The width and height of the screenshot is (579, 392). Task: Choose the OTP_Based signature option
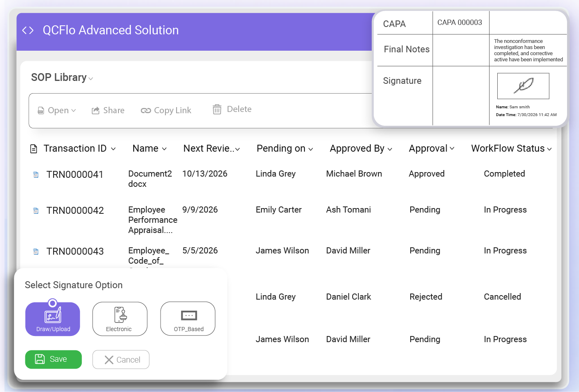188,319
